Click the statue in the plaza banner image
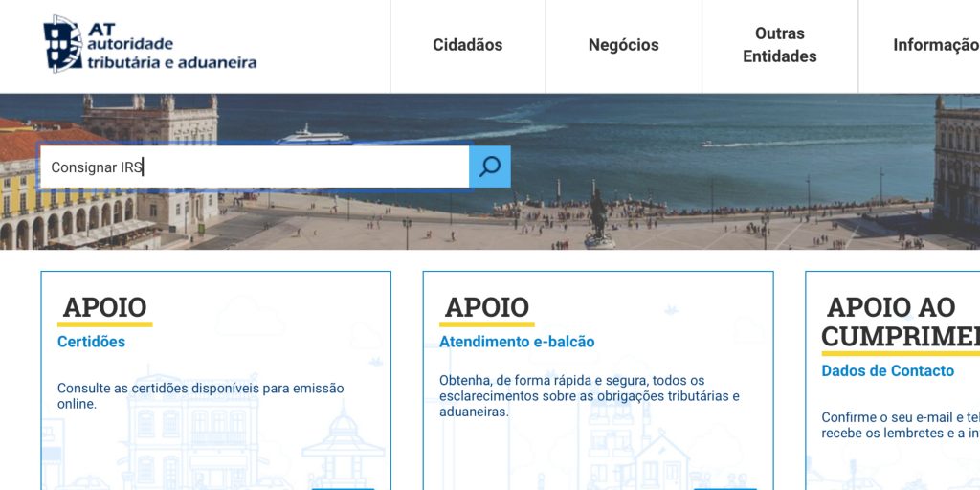 [599, 215]
